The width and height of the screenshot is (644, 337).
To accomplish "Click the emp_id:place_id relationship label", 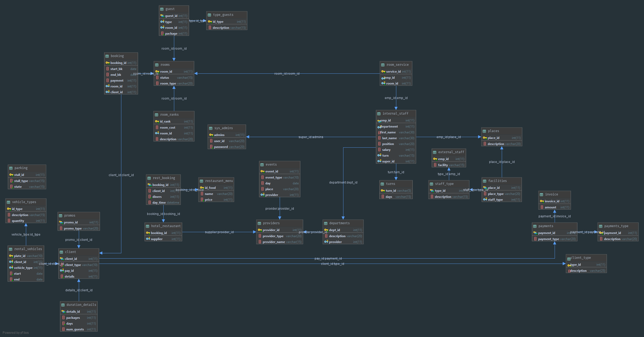I will (448, 137).
